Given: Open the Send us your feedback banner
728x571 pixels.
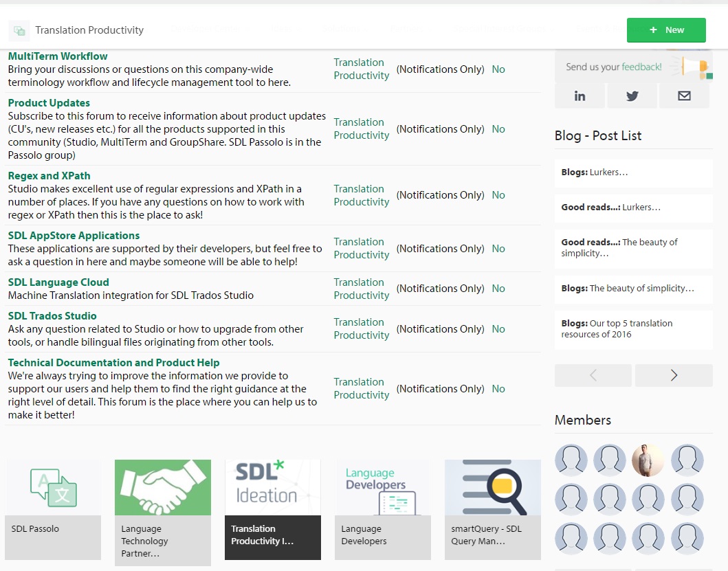Looking at the screenshot, I should 633,67.
